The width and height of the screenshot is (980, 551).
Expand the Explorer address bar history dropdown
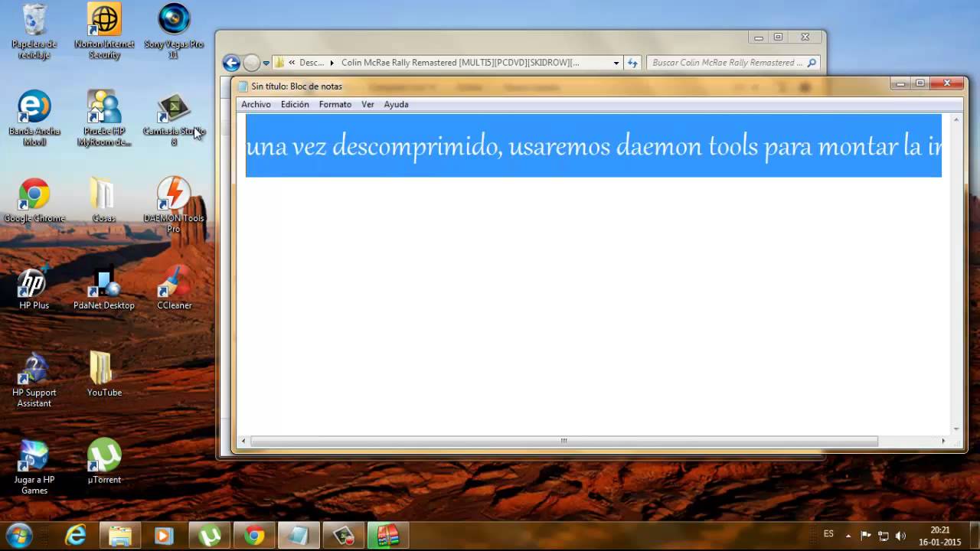click(616, 63)
